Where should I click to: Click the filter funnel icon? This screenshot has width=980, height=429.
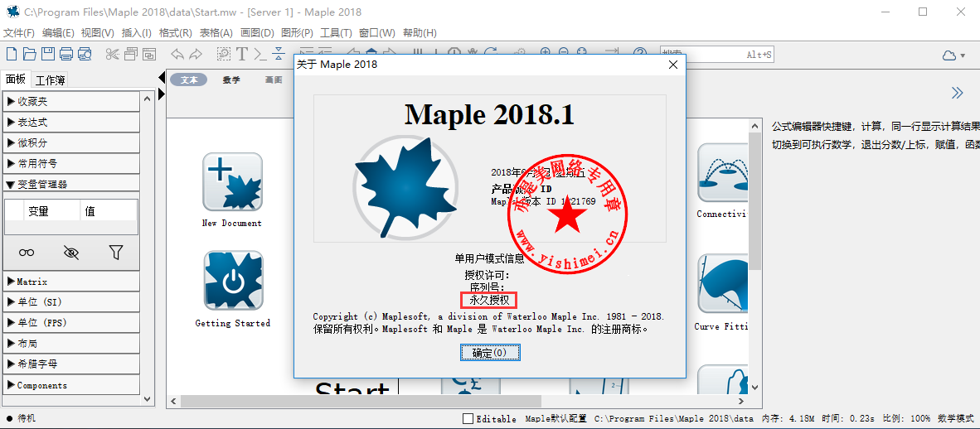[115, 253]
